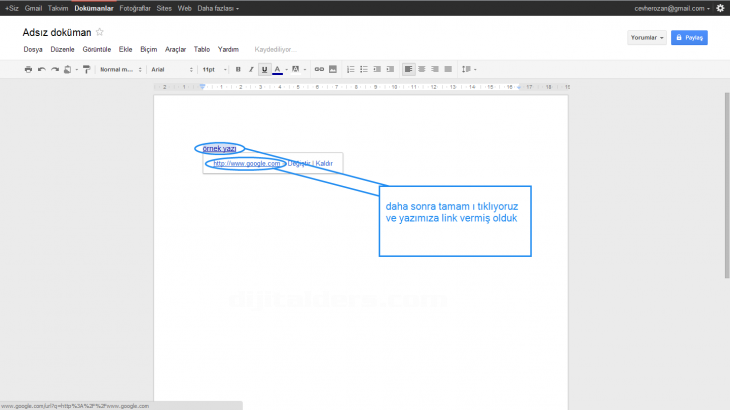The width and height of the screenshot is (730, 410).
Task: Click the print icon in the toolbar
Action: pos(28,69)
